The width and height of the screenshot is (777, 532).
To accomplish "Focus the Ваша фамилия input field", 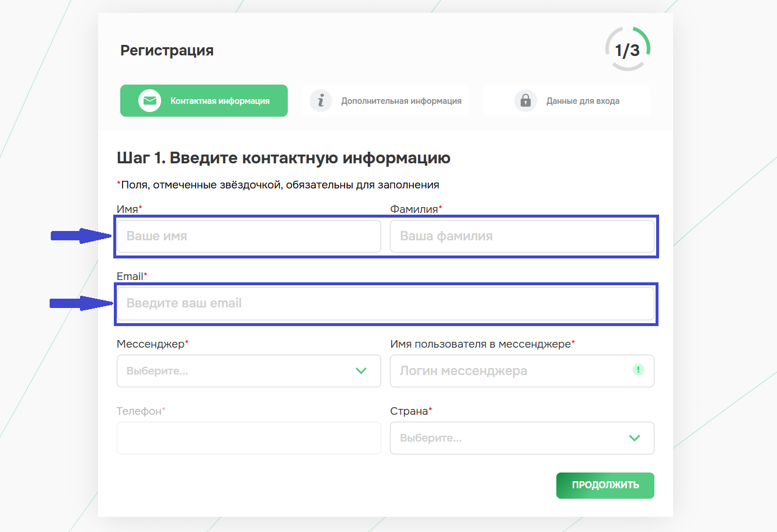I will [522, 236].
